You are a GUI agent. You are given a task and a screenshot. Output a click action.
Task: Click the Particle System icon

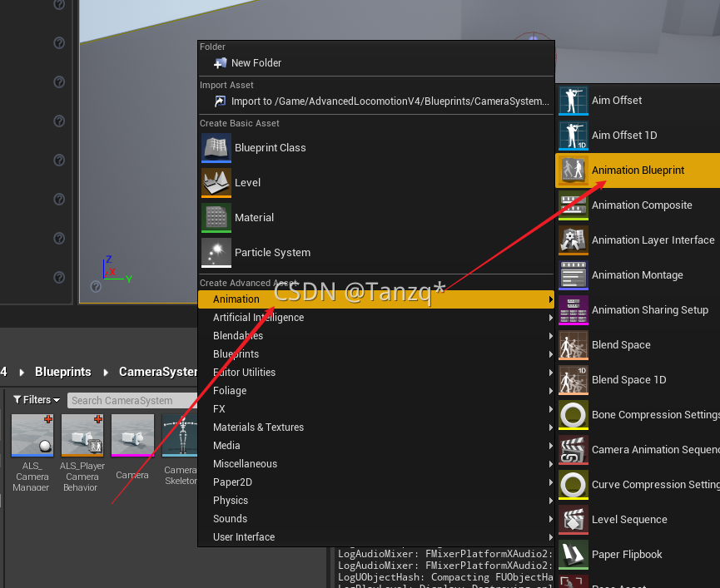coord(216,252)
